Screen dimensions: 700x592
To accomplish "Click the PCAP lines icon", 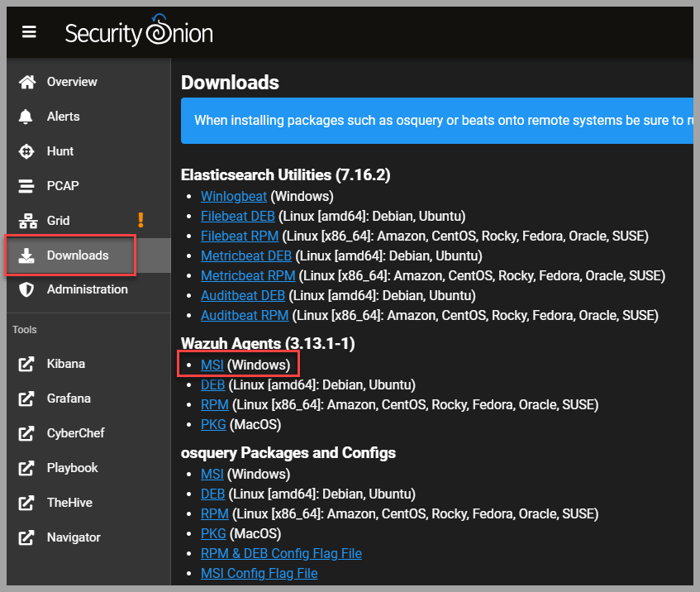I will [x=26, y=186].
